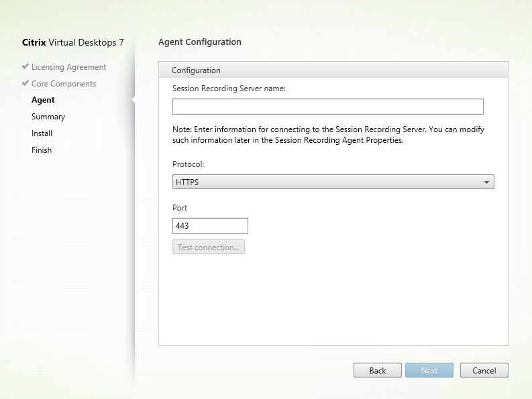Go back with the Back button
Viewport: 532px width, 399px height.
[x=378, y=370]
